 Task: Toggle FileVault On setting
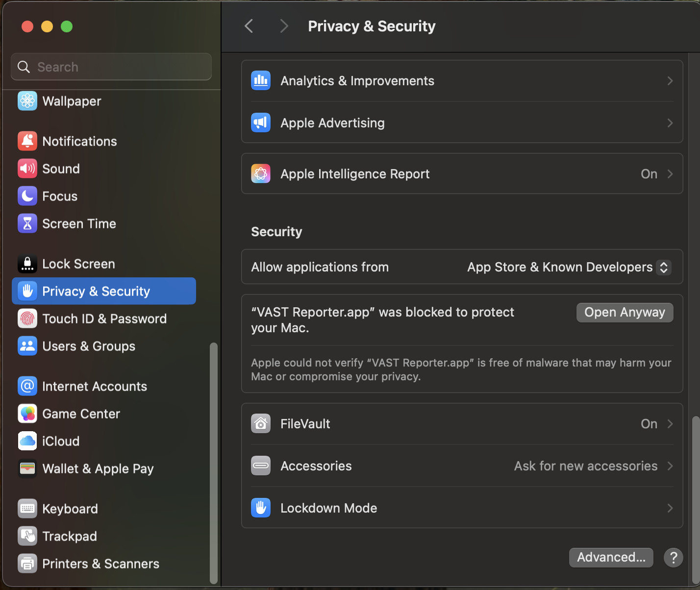649,423
